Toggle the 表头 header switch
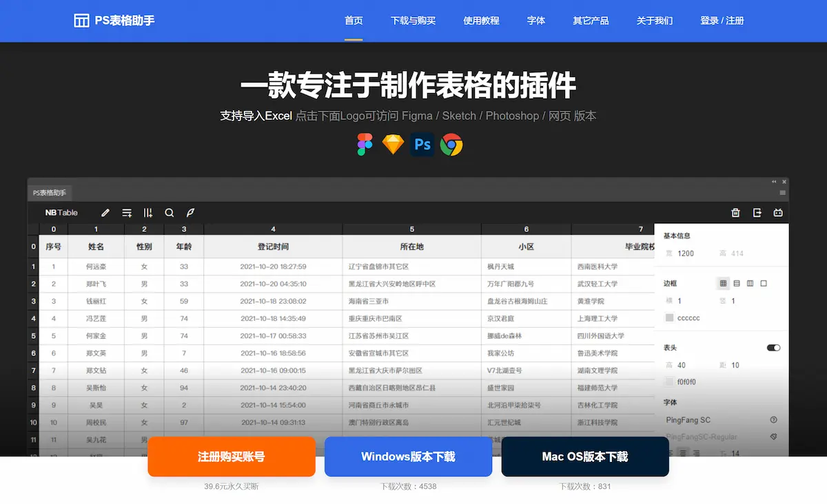The height and width of the screenshot is (504, 827). (773, 348)
